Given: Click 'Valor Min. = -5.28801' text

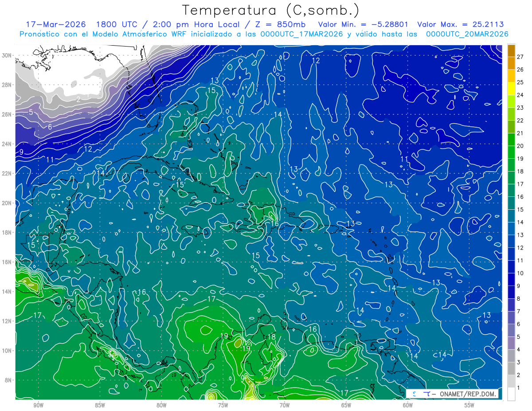Looking at the screenshot, I should point(363,24).
